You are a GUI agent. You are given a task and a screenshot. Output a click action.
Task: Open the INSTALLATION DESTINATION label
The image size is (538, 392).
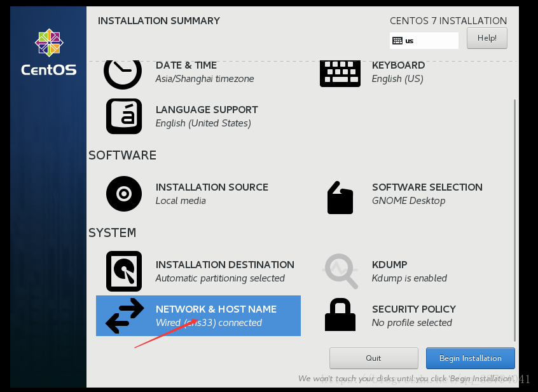pos(224,264)
